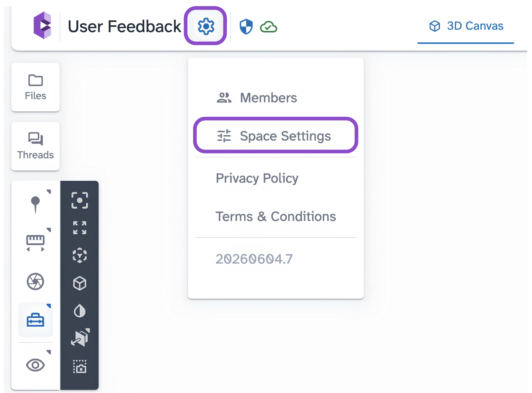Image resolution: width=532 pixels, height=393 pixels.
Task: Click the fit to view arrows icon
Action: pos(80,228)
